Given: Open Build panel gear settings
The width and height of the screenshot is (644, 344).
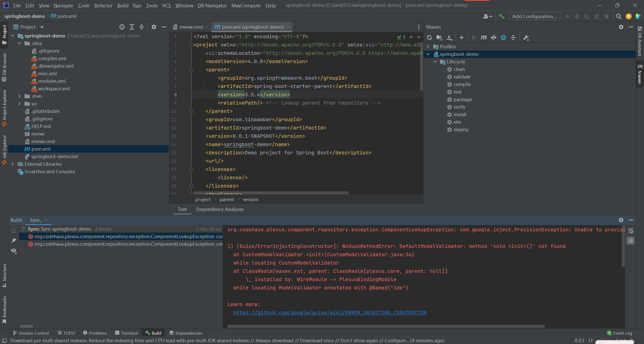Looking at the screenshot, I should tap(621, 220).
